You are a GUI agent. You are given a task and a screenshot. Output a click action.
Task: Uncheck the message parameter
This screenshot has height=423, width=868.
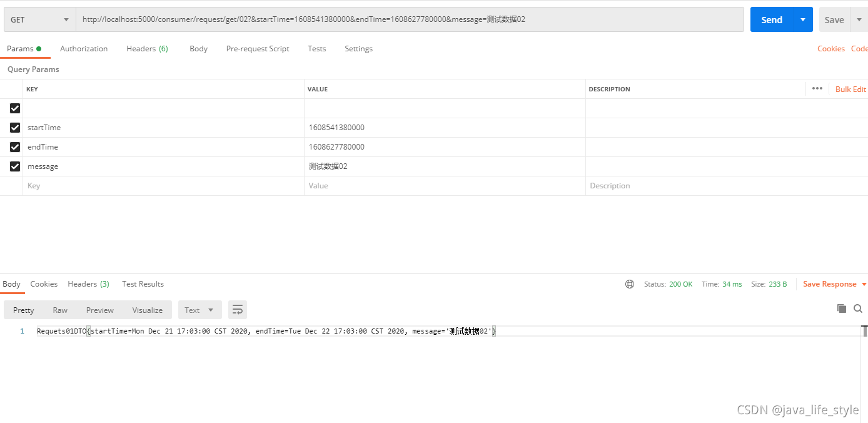[15, 166]
